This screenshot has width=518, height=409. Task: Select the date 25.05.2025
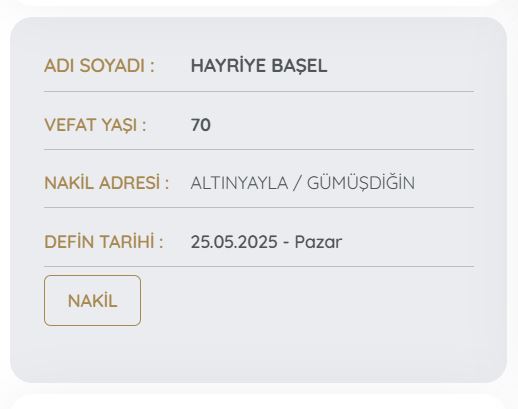pos(234,242)
